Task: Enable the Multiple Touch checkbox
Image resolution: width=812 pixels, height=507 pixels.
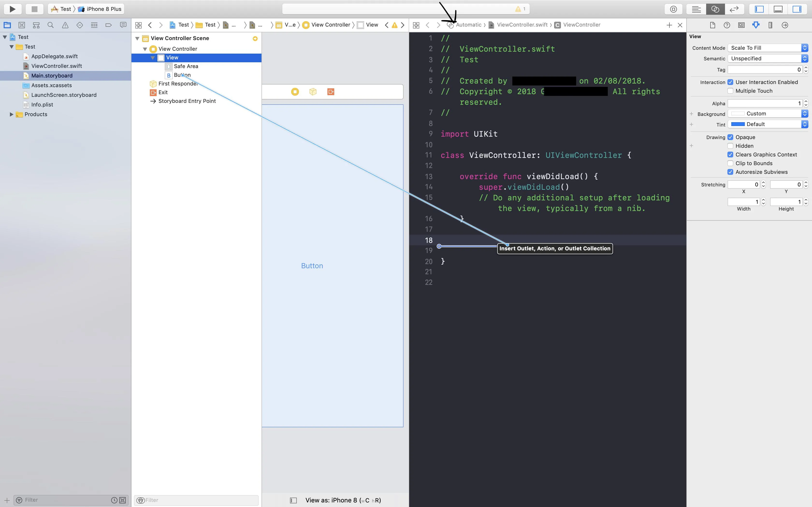Action: pyautogui.click(x=730, y=91)
